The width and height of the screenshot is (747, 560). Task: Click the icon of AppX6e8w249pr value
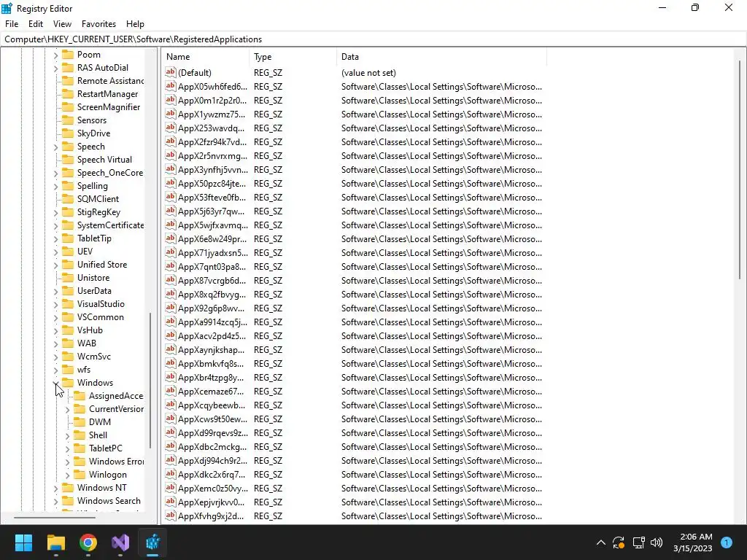(x=171, y=238)
